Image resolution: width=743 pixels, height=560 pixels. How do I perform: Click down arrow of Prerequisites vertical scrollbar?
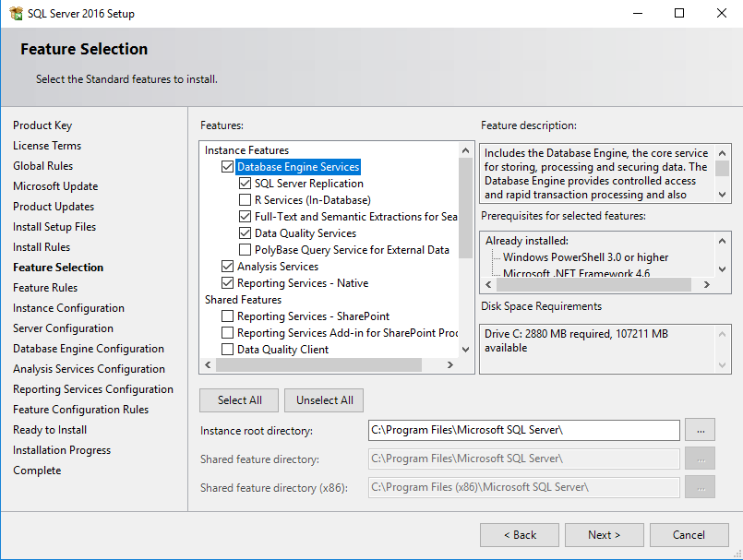pyautogui.click(x=722, y=269)
